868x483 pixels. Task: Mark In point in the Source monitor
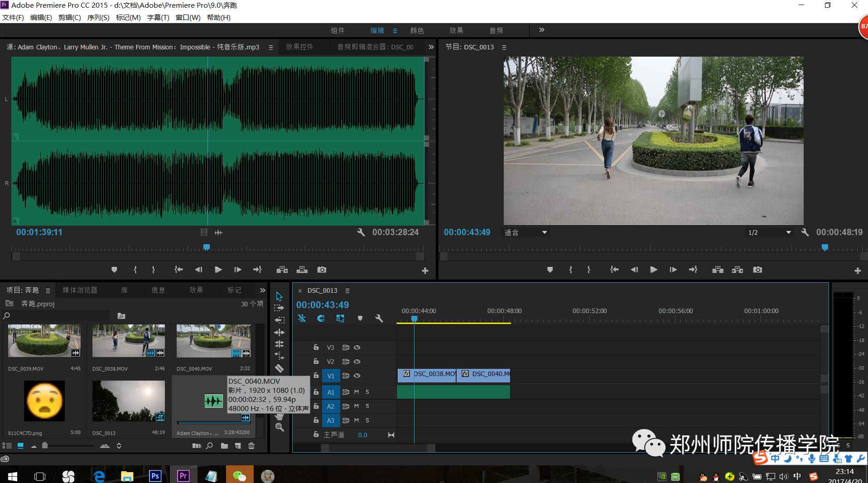coord(135,270)
